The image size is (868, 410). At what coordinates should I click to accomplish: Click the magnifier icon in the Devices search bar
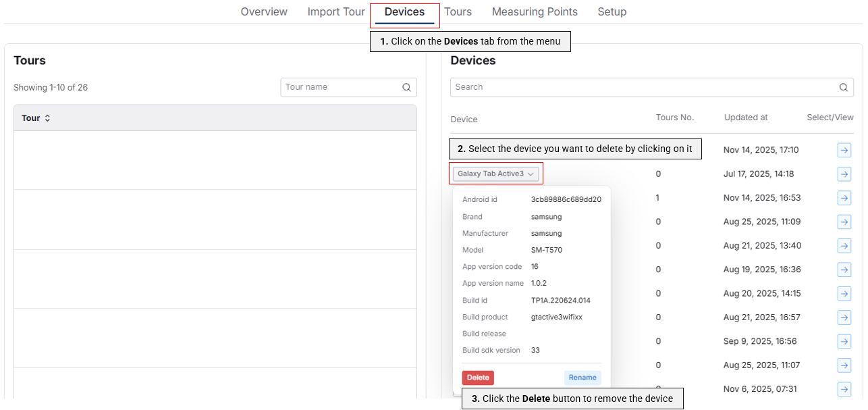(x=843, y=87)
